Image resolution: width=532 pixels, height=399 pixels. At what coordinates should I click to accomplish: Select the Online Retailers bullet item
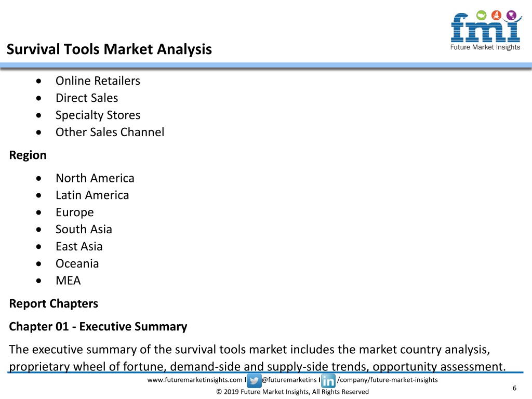(98, 81)
